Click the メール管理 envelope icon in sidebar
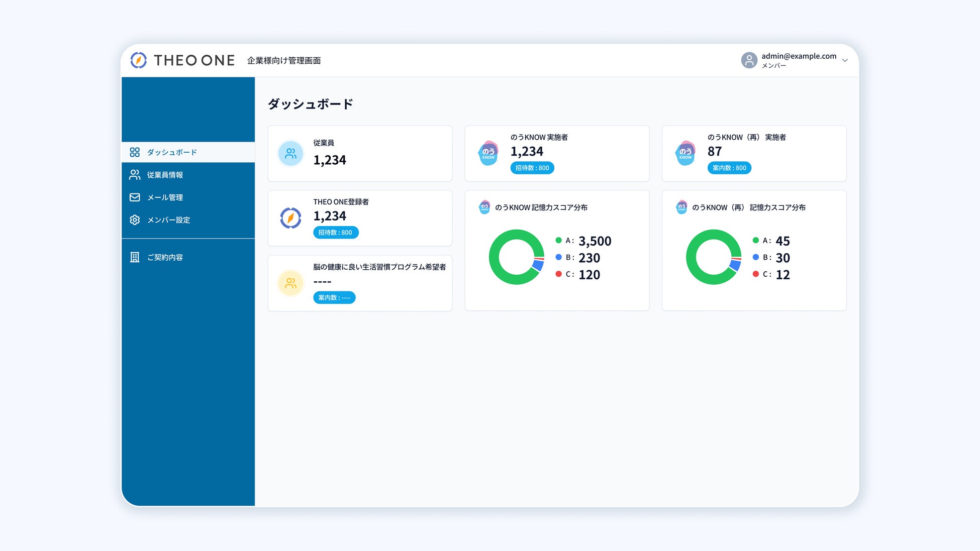 (x=135, y=197)
